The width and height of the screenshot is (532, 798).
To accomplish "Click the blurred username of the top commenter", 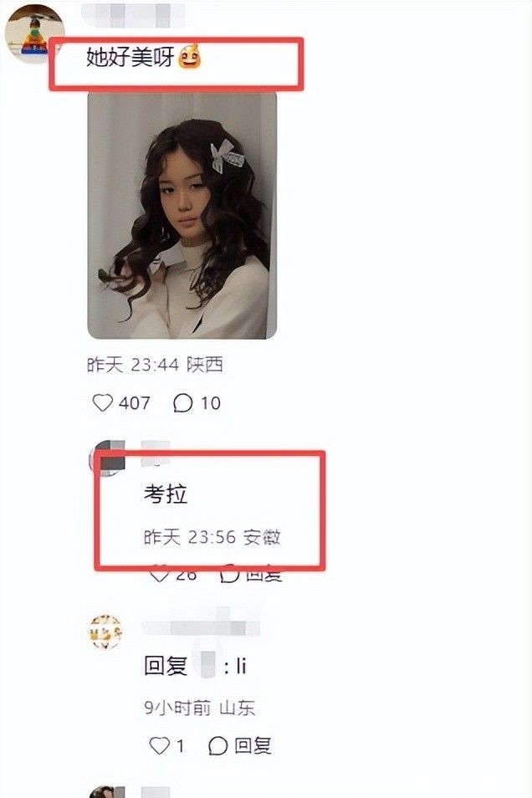I will (133, 15).
